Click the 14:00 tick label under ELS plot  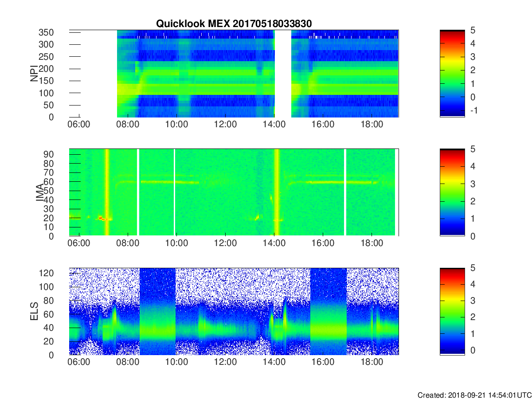[x=274, y=363]
